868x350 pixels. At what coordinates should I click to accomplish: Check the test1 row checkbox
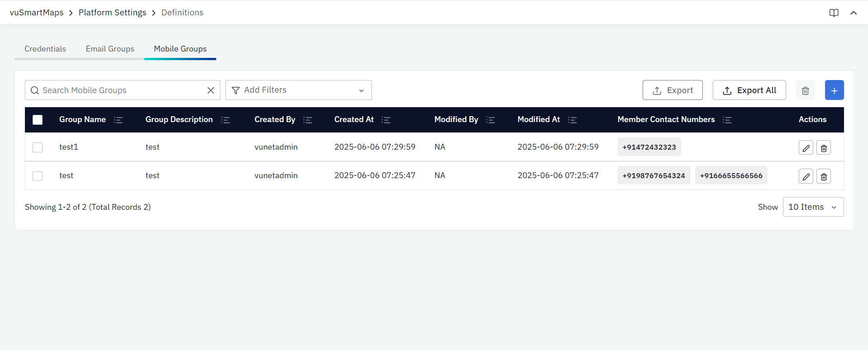click(x=38, y=147)
